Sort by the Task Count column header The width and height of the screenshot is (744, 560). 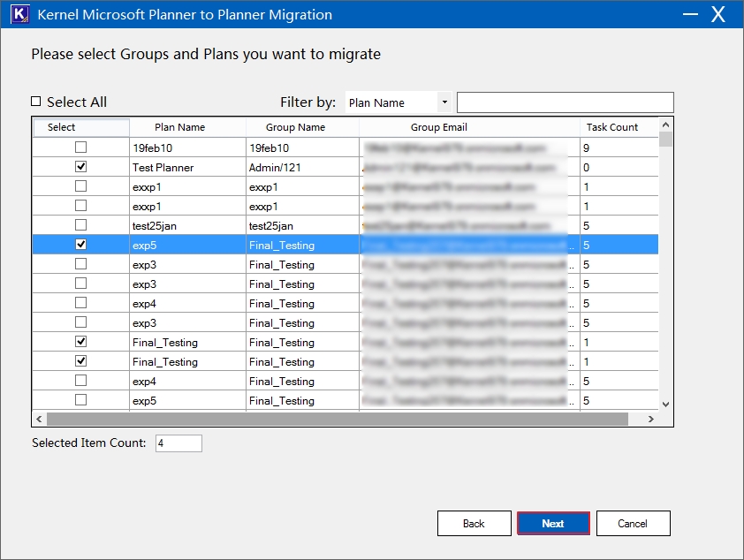click(x=619, y=127)
